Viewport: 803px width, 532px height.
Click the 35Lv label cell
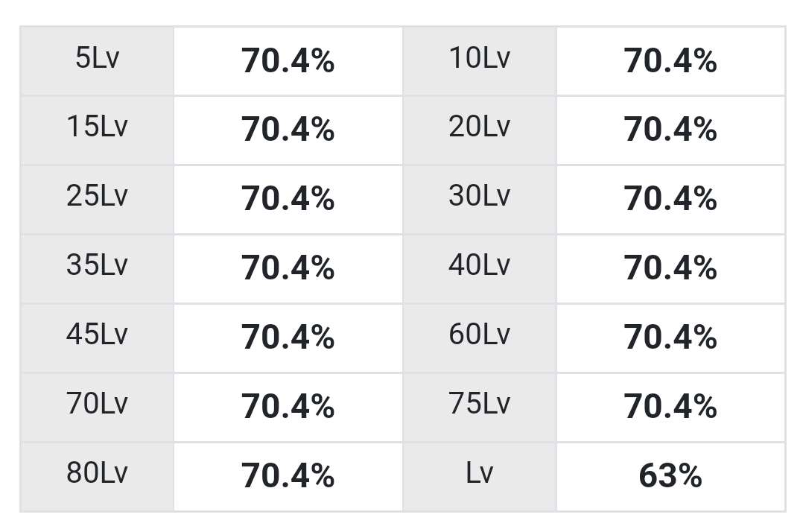pyautogui.click(x=97, y=269)
